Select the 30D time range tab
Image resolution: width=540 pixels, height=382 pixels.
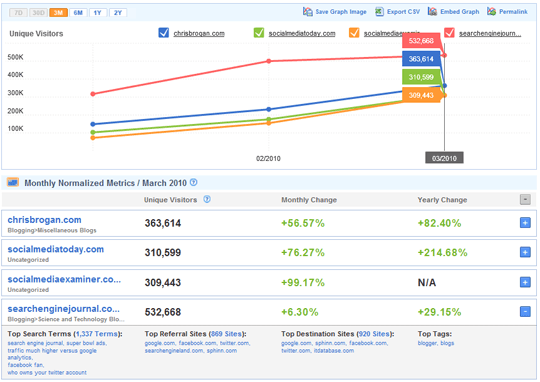(x=39, y=13)
